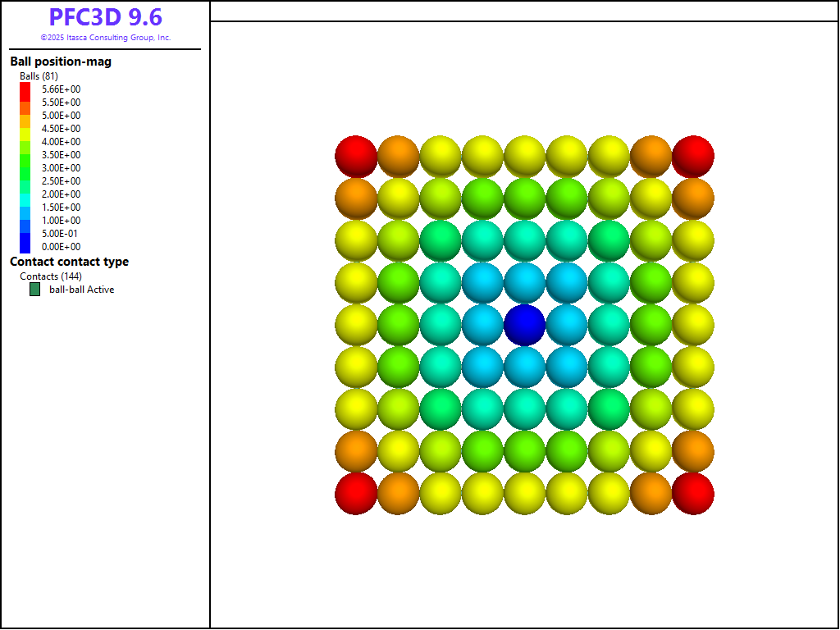The width and height of the screenshot is (840, 630).
Task: Select the Balls (81) legend entry
Action: pyautogui.click(x=39, y=76)
